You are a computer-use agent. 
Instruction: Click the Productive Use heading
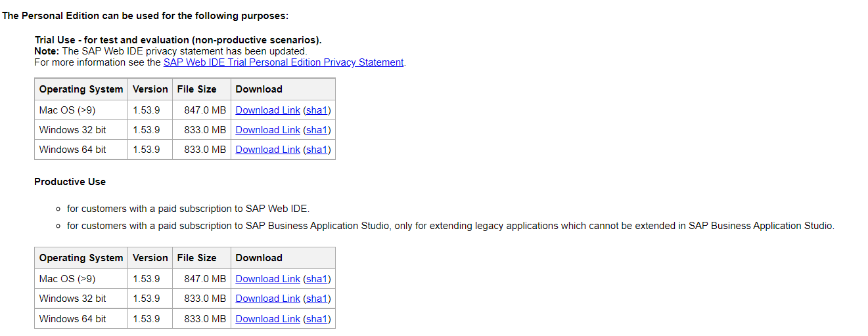tap(70, 182)
